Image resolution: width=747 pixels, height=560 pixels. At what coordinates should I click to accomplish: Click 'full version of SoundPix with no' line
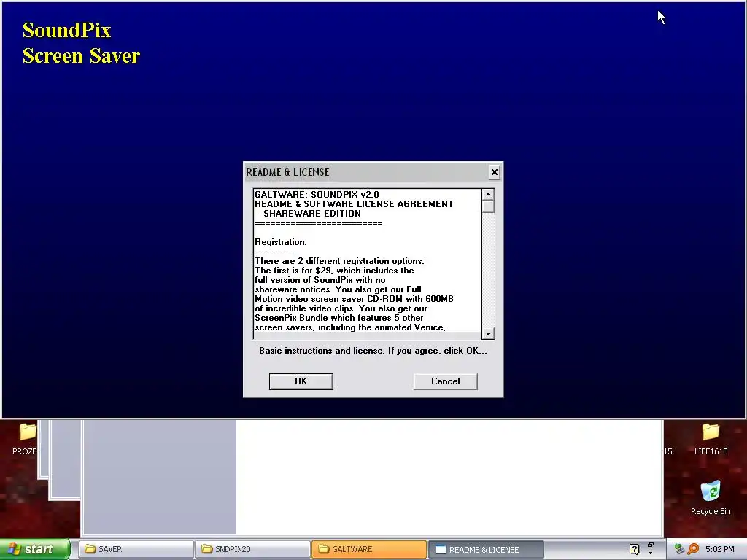tap(320, 280)
